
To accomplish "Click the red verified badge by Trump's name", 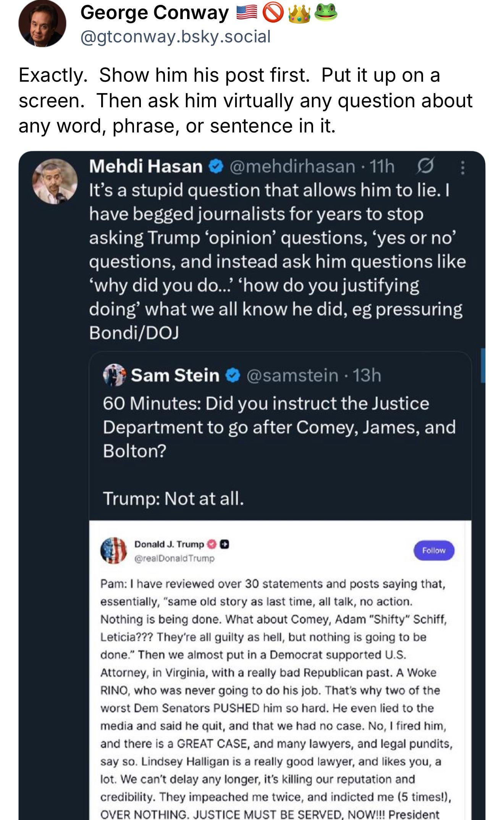I will [x=212, y=544].
